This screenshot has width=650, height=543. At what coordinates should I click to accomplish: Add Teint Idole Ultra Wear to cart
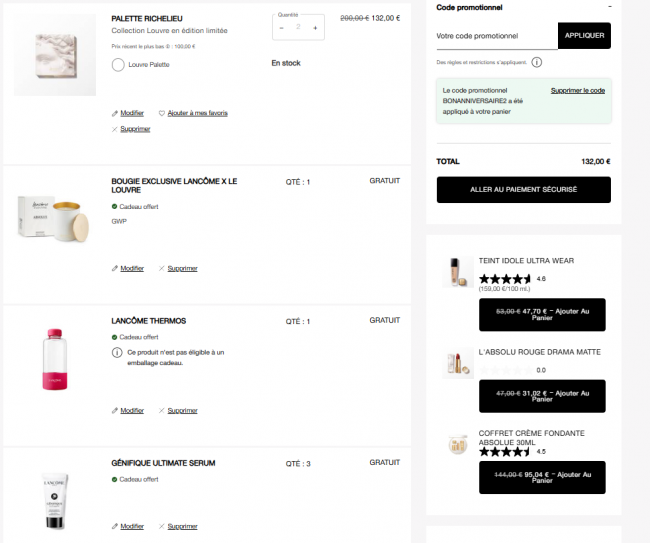pos(542,315)
